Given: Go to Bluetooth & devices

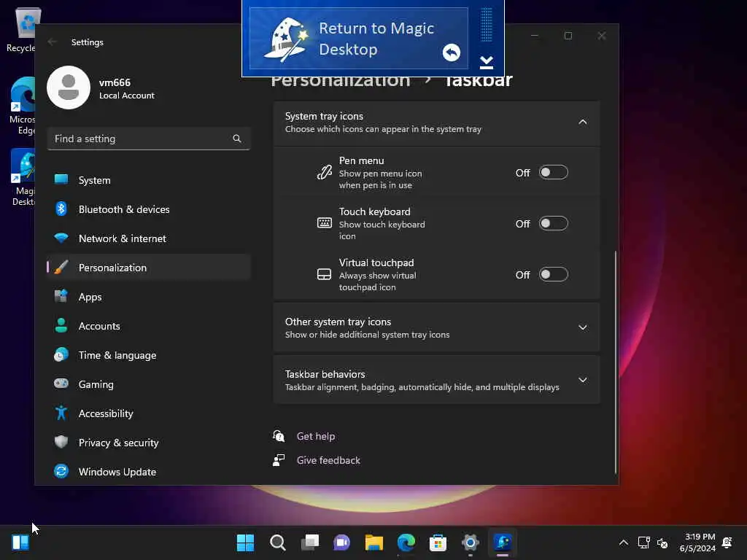Looking at the screenshot, I should [x=149, y=209].
